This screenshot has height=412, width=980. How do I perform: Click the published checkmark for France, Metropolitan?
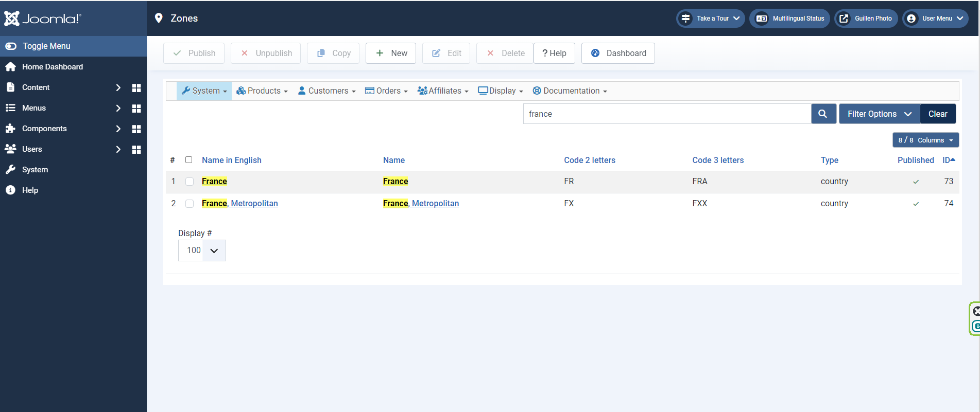916,204
